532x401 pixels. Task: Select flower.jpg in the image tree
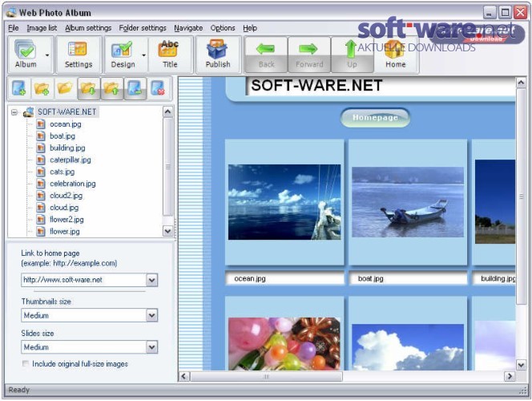click(65, 231)
